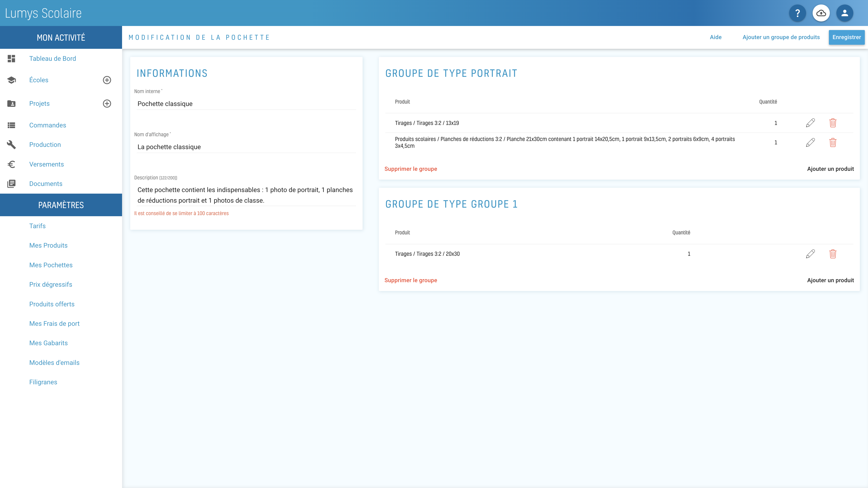868x488 pixels.
Task: Click Ajouter un groupe de produits
Action: [x=781, y=37]
